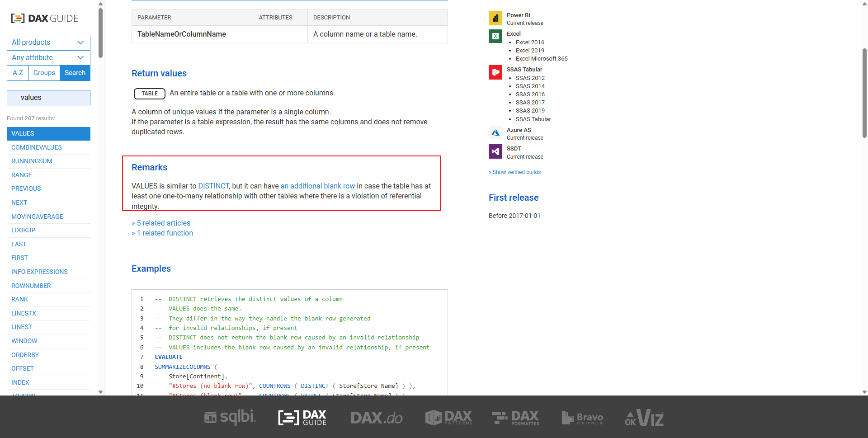Click EVALUATE keyword in code example
The width and height of the screenshot is (868, 438).
click(169, 357)
